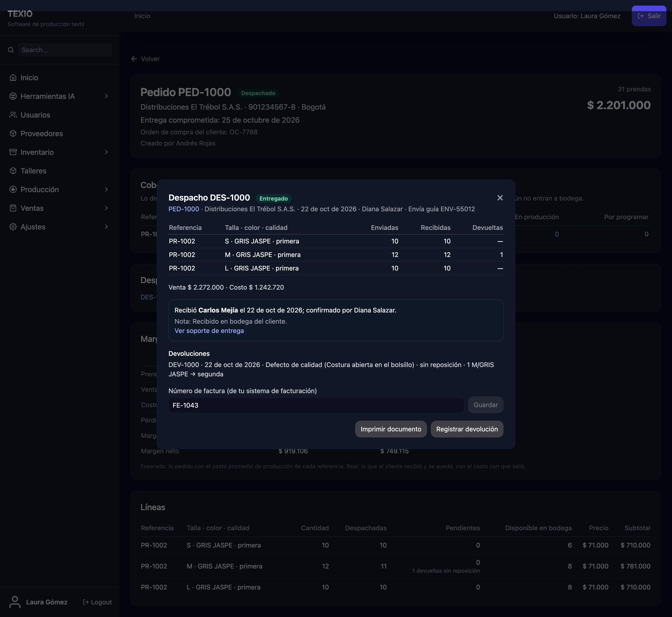The image size is (672, 617).
Task: Click the Despachado status badge
Action: (x=258, y=93)
